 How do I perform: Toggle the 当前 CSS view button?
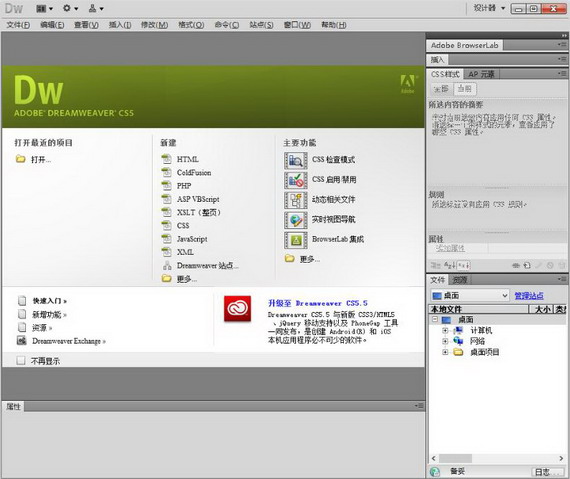465,89
